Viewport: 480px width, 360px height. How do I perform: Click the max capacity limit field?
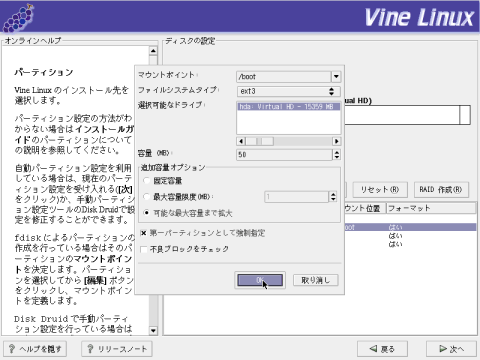click(296, 197)
